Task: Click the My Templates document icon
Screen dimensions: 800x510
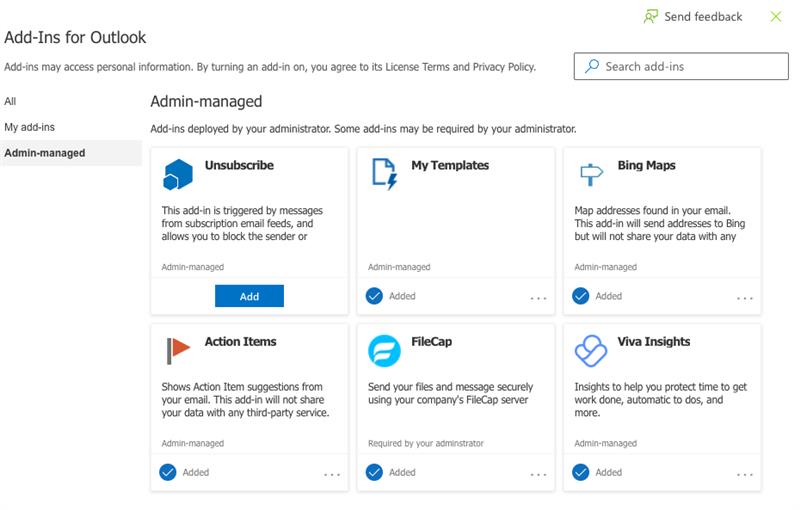Action: point(384,174)
